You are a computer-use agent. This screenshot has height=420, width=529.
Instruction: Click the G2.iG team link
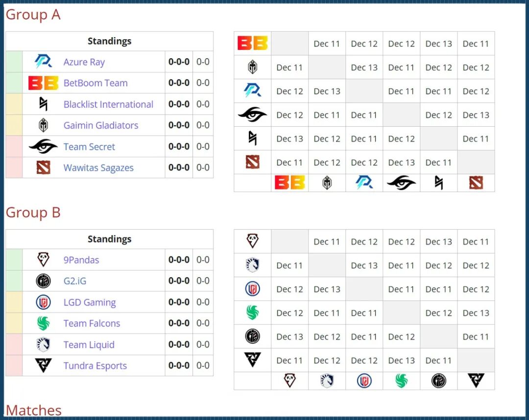coord(75,281)
